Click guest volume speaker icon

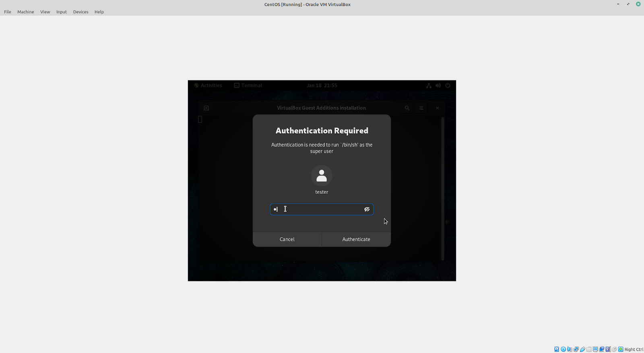tap(438, 85)
